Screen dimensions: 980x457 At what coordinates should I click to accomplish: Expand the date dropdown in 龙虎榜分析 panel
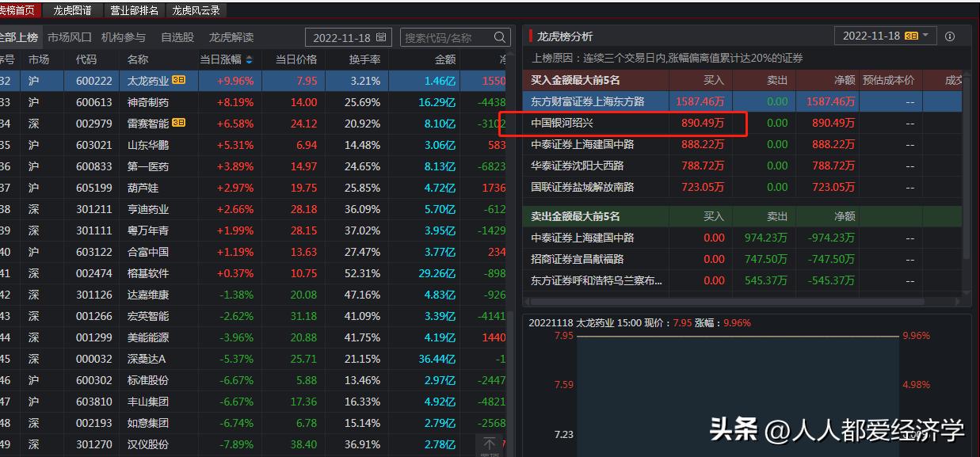pyautogui.click(x=925, y=36)
